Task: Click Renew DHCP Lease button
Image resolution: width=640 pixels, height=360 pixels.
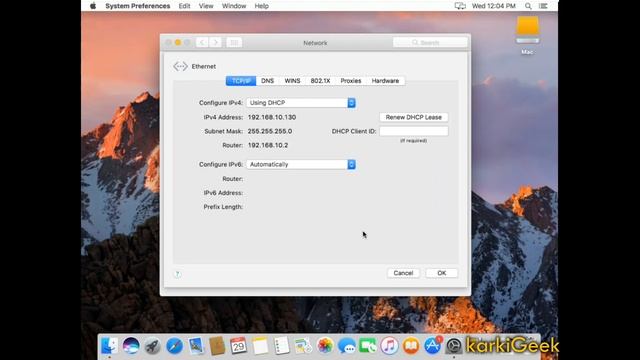Action: pos(413,117)
